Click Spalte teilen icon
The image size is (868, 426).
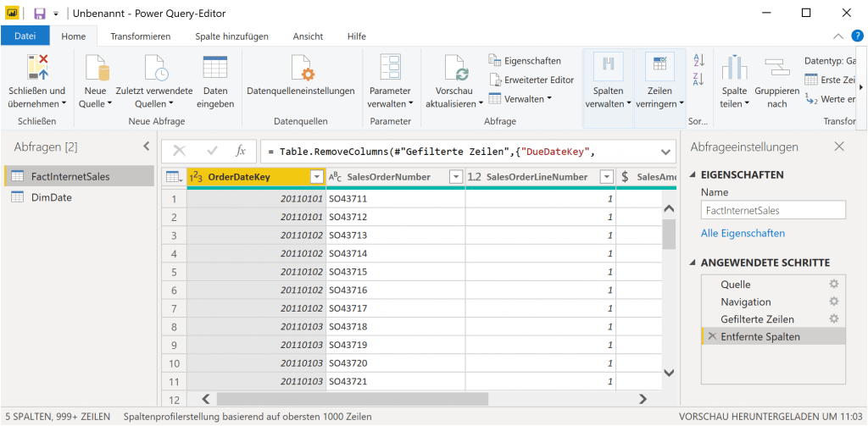pyautogui.click(x=734, y=68)
